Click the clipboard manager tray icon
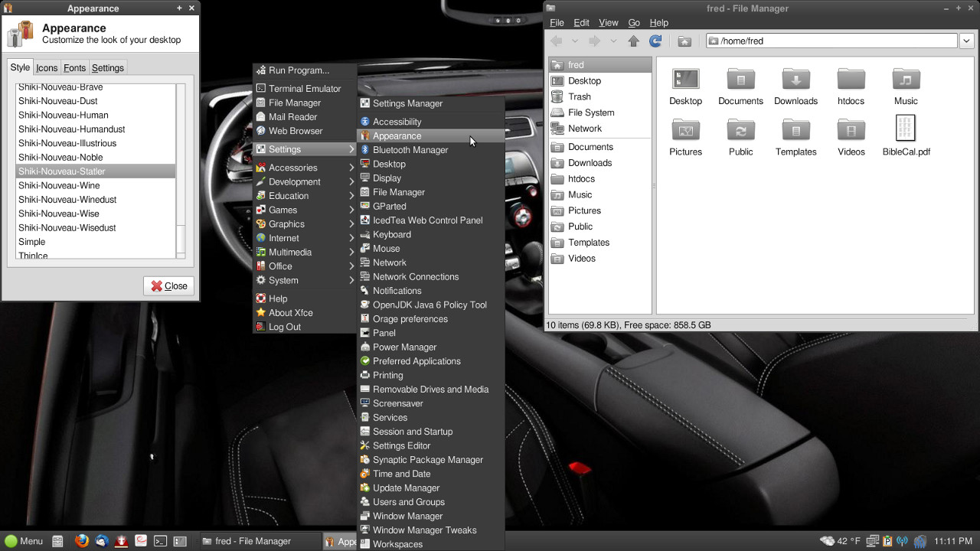This screenshot has width=980, height=551. [x=887, y=541]
